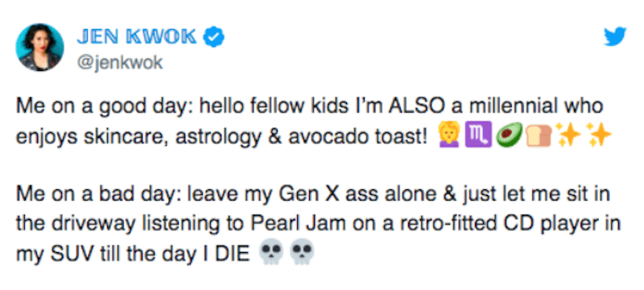
Task: Click the first sparkles emoji
Action: click(x=568, y=135)
